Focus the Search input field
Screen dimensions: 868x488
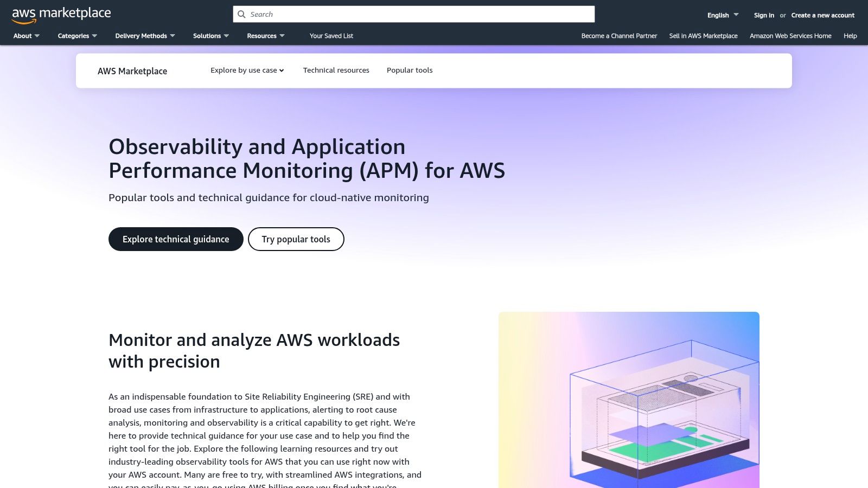(x=414, y=14)
